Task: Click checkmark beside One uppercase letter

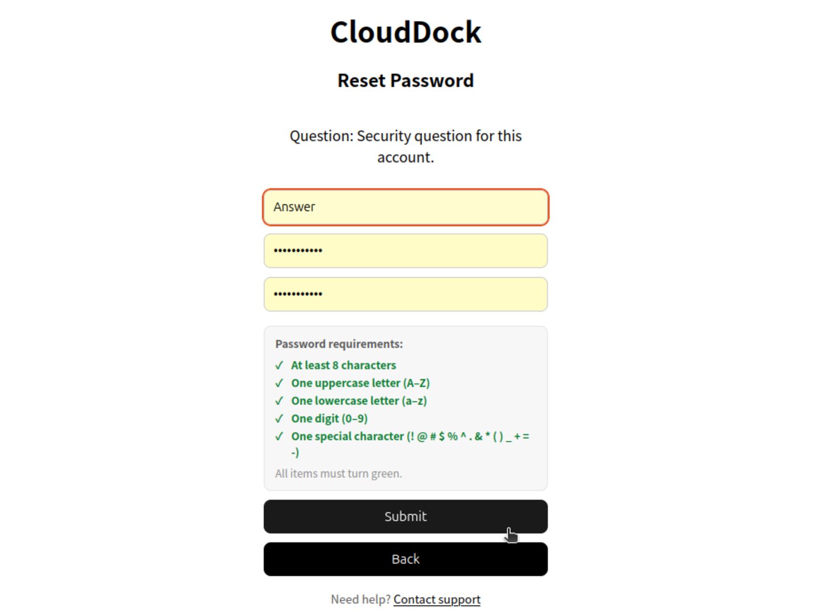Action: (279, 383)
